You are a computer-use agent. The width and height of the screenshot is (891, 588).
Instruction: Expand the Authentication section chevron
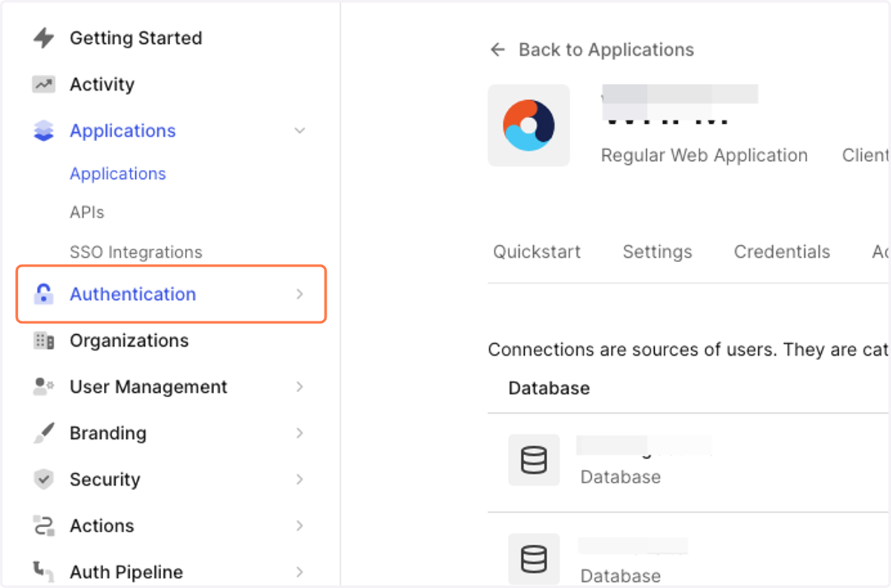tap(300, 294)
